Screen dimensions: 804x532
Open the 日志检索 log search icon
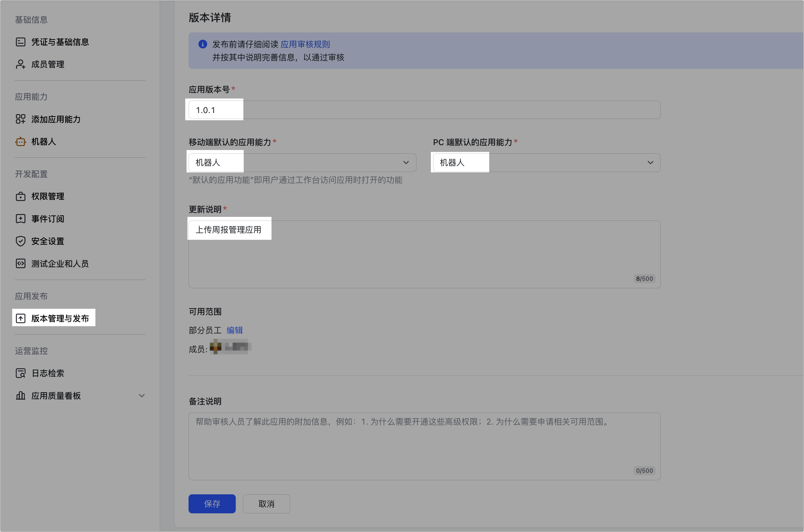pyautogui.click(x=20, y=373)
